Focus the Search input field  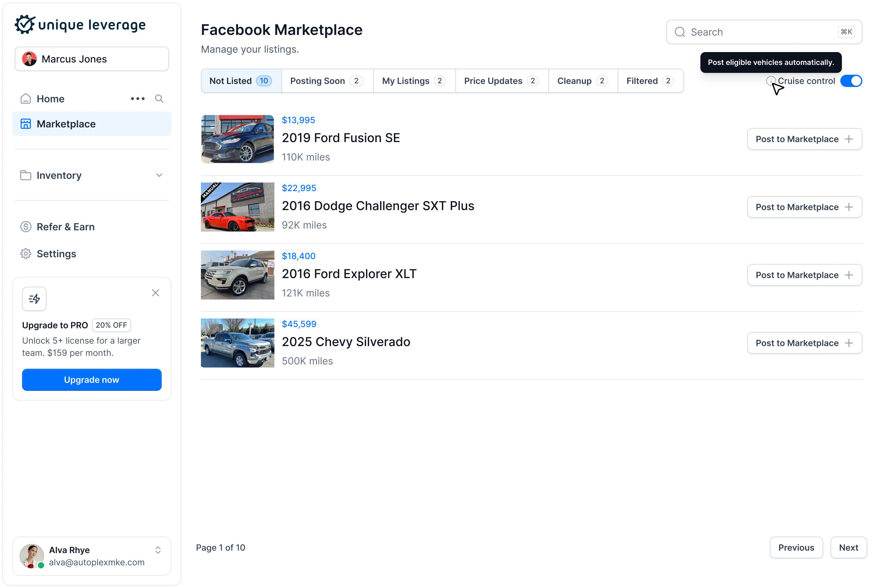(x=764, y=32)
